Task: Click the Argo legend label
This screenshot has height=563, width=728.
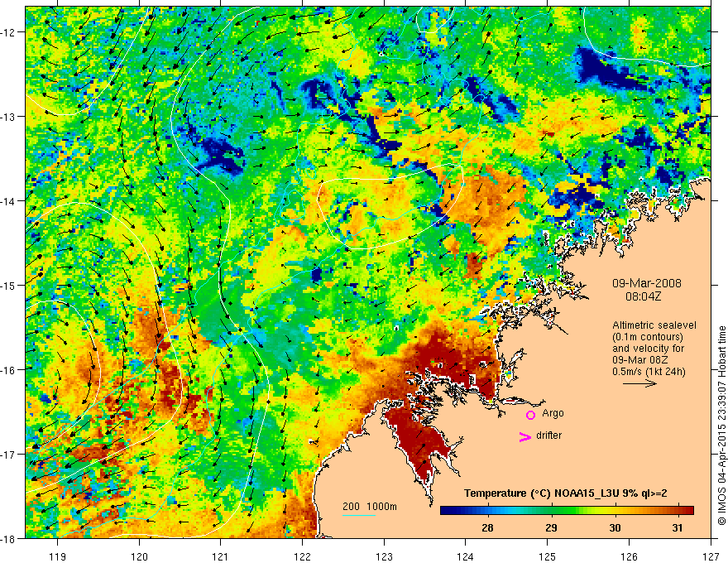Action: [x=553, y=413]
